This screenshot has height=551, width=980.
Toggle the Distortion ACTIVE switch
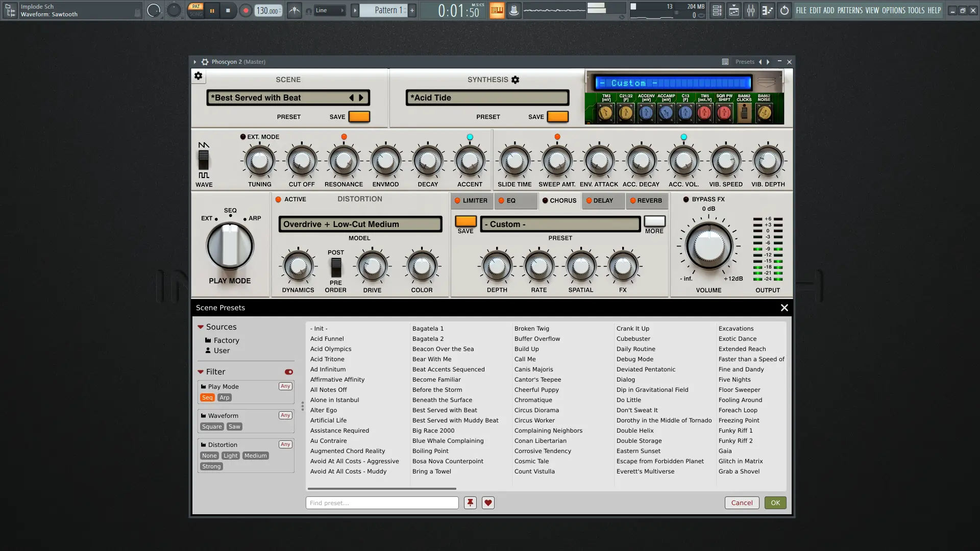279,199
